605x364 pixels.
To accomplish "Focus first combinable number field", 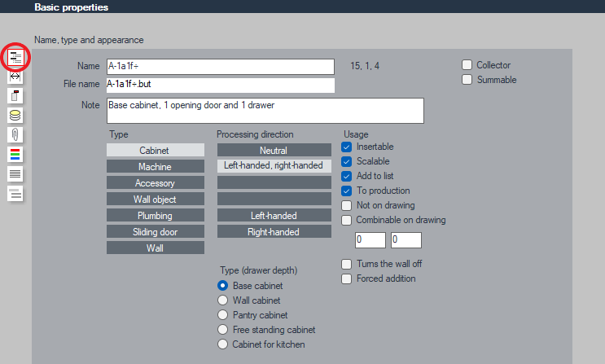I will pos(370,240).
